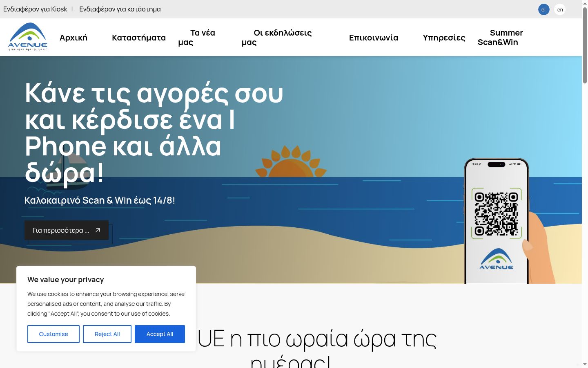The image size is (588, 368).
Task: Follow the Ενδιαφέρον για κατάστημα link
Action: click(x=120, y=9)
